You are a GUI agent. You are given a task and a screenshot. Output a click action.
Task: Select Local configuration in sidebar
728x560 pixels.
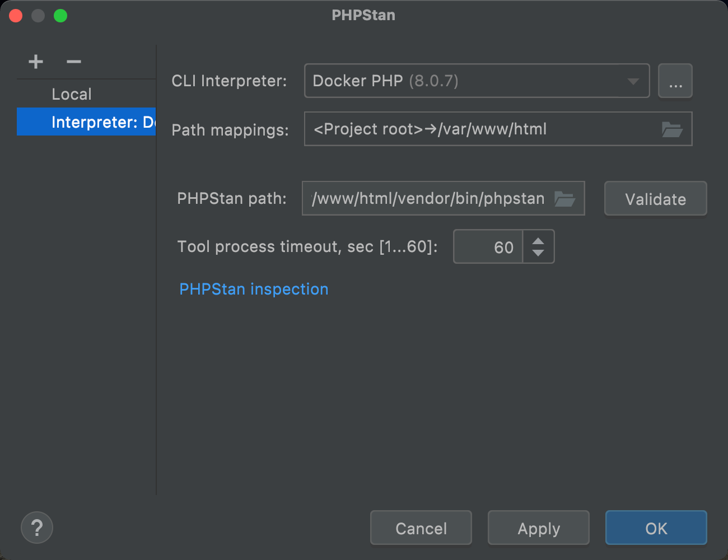tap(72, 94)
